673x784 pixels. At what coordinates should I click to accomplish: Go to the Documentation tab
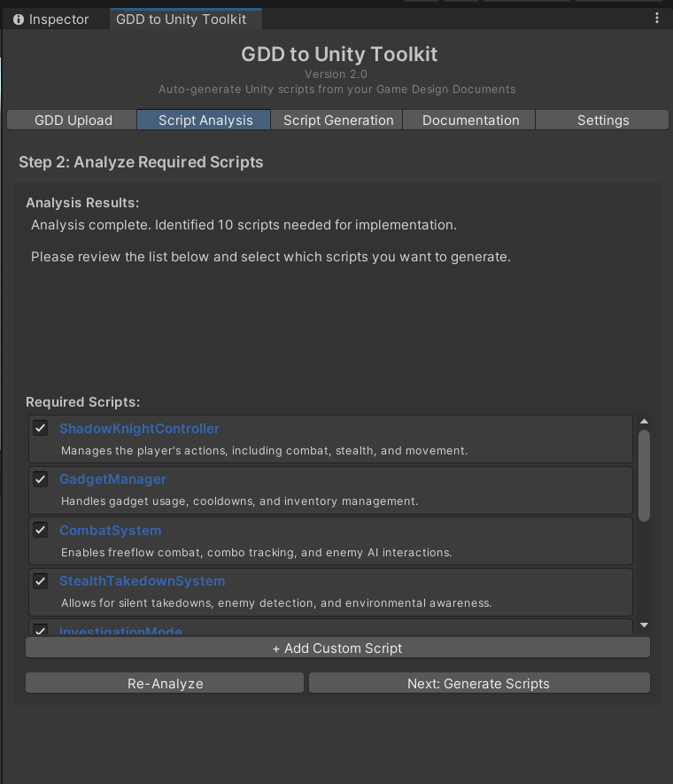coord(470,120)
